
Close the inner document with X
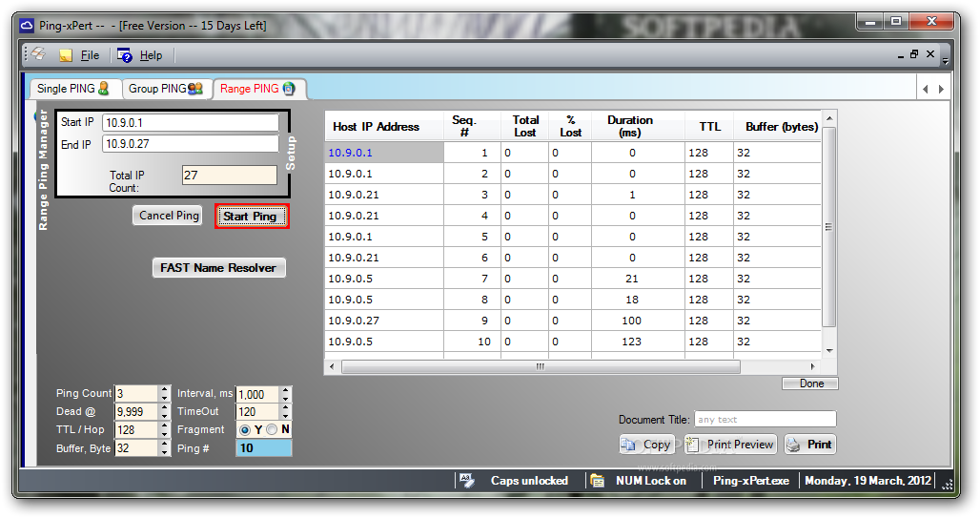(930, 53)
